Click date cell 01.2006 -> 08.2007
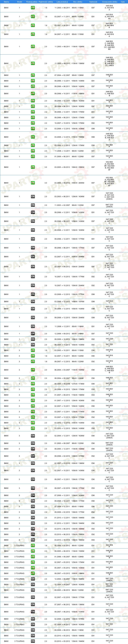128x644 pixels. point(62,557)
